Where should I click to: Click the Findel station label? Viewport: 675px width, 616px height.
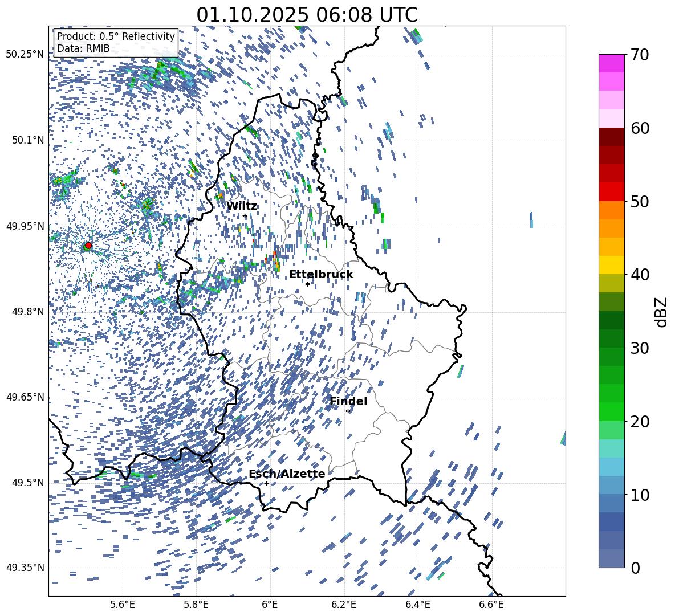(348, 401)
